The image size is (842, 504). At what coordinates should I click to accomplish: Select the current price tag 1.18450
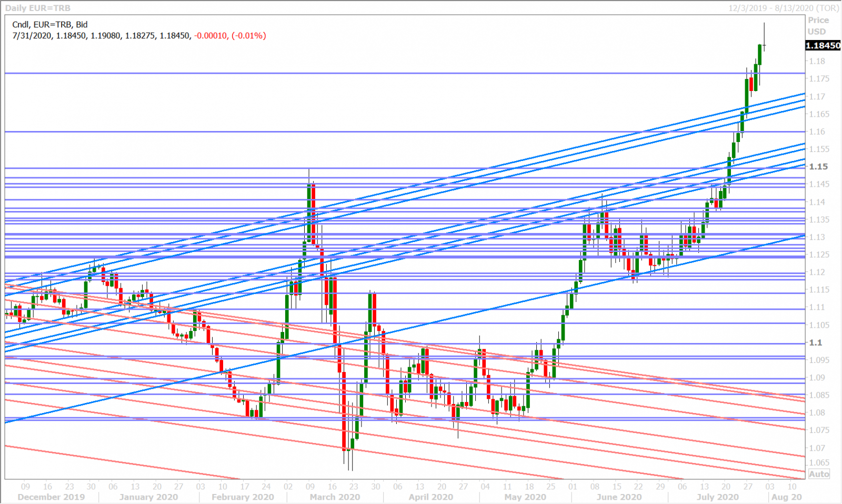(x=823, y=46)
